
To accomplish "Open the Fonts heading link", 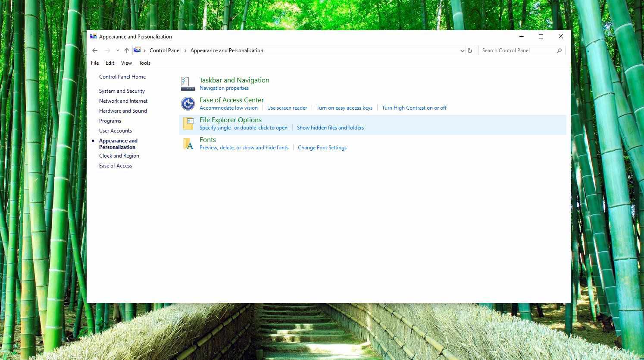I will coord(208,139).
